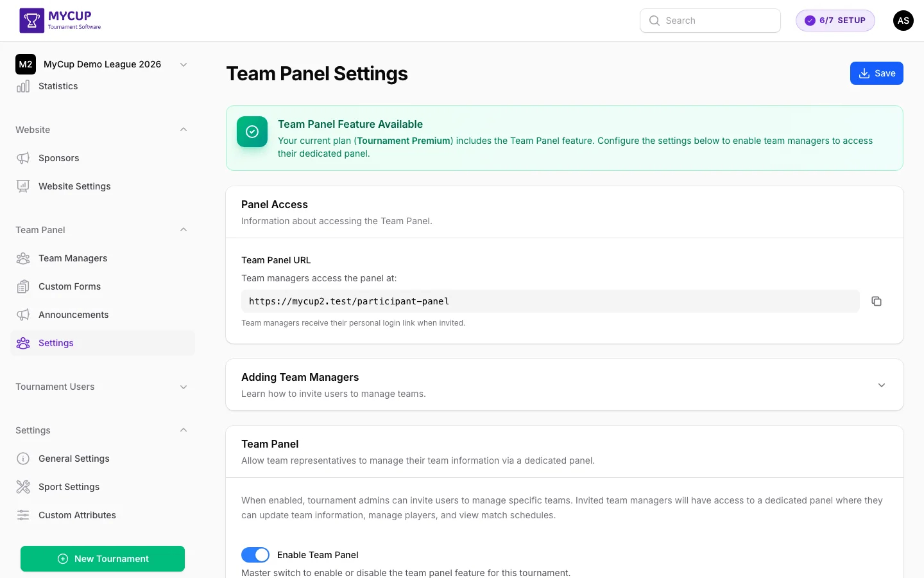The height and width of the screenshot is (578, 924).
Task: Click into the Search field
Action: pyautogui.click(x=710, y=21)
